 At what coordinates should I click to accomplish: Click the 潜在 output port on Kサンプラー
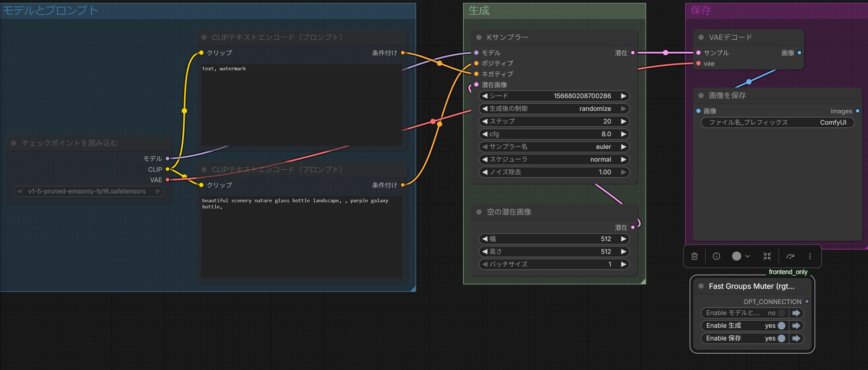click(x=633, y=53)
